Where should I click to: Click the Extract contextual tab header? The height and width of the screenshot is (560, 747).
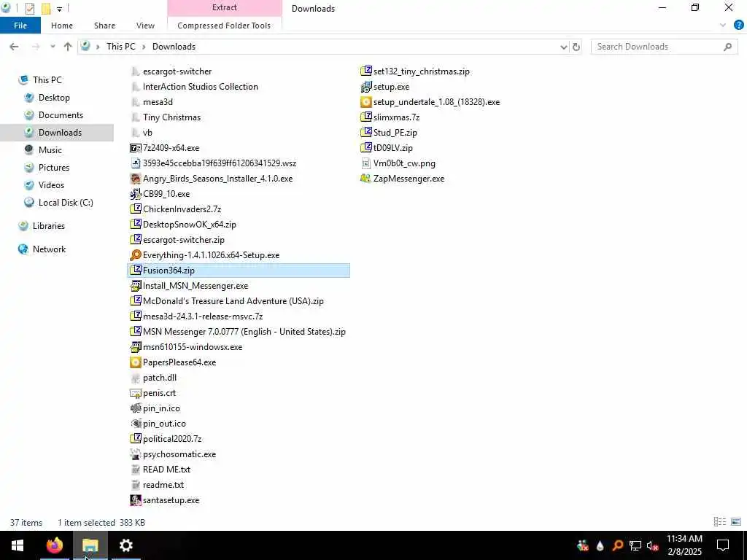coord(225,7)
